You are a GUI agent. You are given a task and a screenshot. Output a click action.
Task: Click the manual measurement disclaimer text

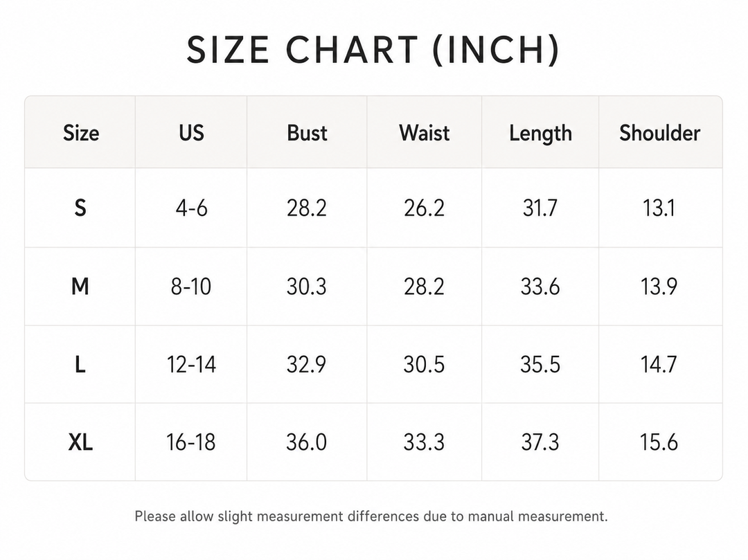click(371, 516)
